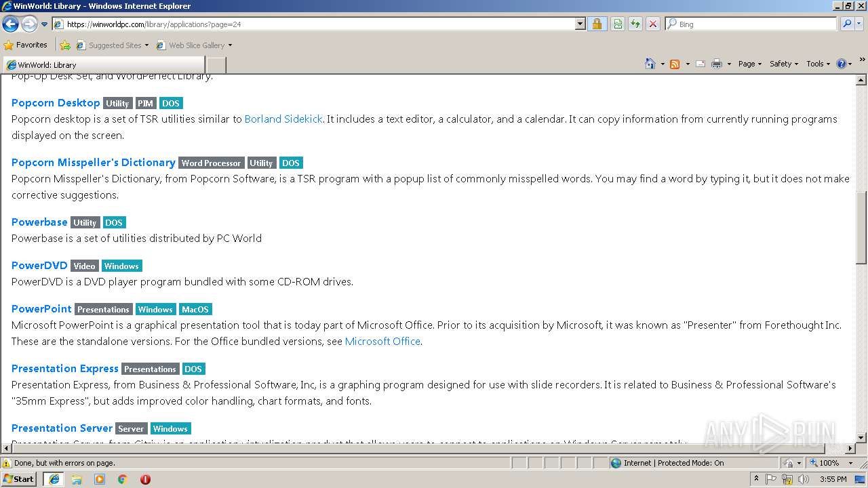Viewport: 868px width, 488px height.
Task: Start search with the magnifier button
Action: click(x=846, y=24)
